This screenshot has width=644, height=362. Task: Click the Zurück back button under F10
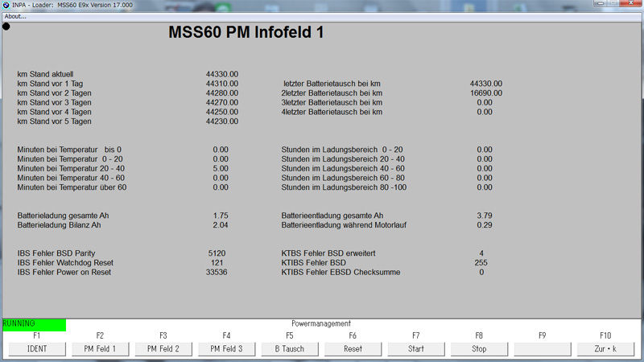pos(605,349)
